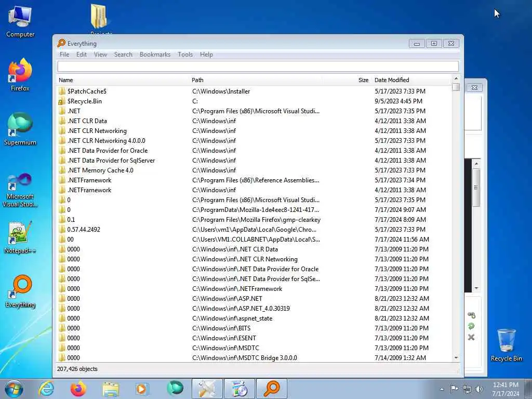The height and width of the screenshot is (399, 532).
Task: Open the View menu
Action: pos(100,54)
